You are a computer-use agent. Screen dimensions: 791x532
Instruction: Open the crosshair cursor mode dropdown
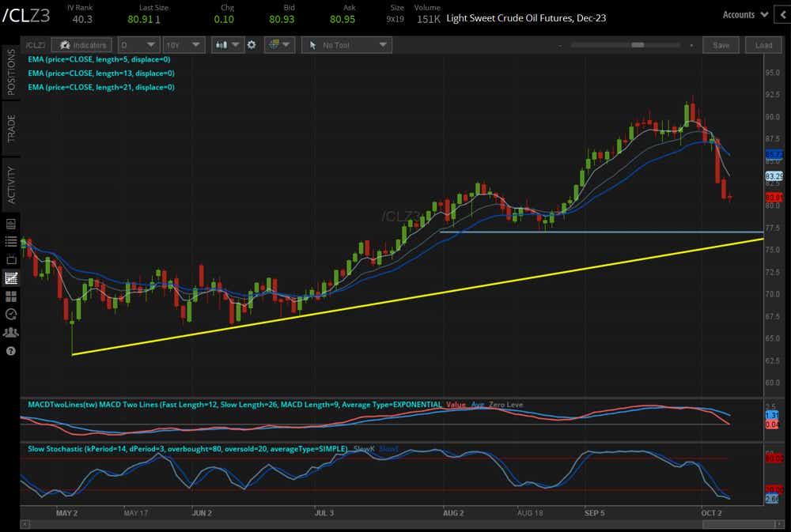tap(279, 45)
